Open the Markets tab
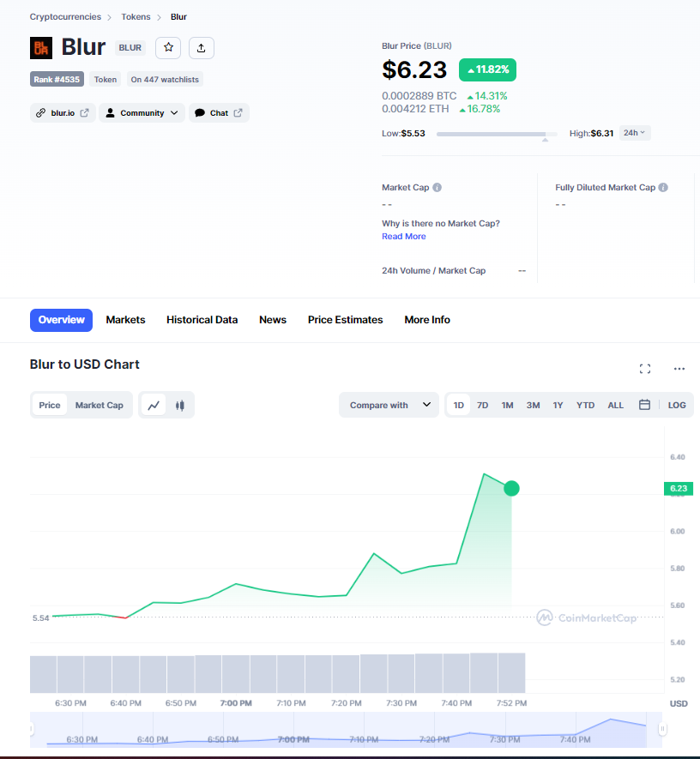The width and height of the screenshot is (700, 759). pos(125,320)
